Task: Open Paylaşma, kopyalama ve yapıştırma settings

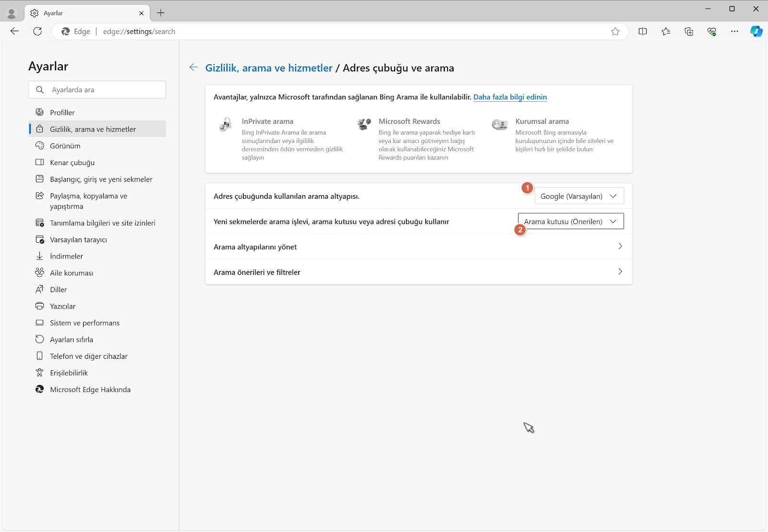Action: pos(97,201)
